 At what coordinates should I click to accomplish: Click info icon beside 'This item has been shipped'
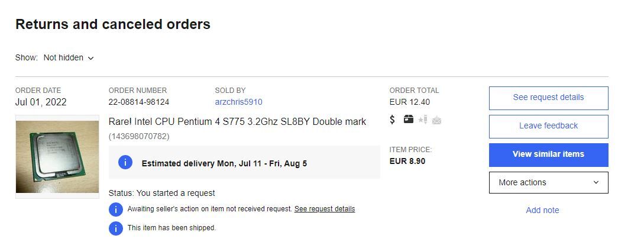tap(116, 228)
